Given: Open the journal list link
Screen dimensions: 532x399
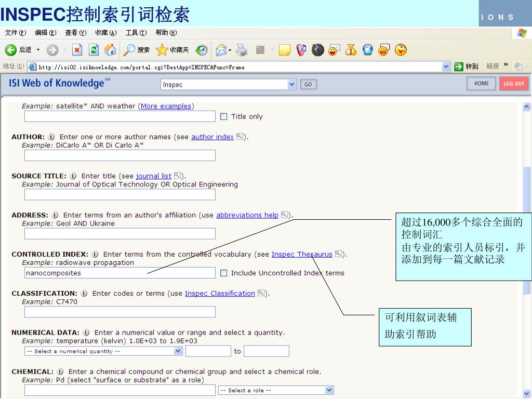Looking at the screenshot, I should (x=154, y=176).
